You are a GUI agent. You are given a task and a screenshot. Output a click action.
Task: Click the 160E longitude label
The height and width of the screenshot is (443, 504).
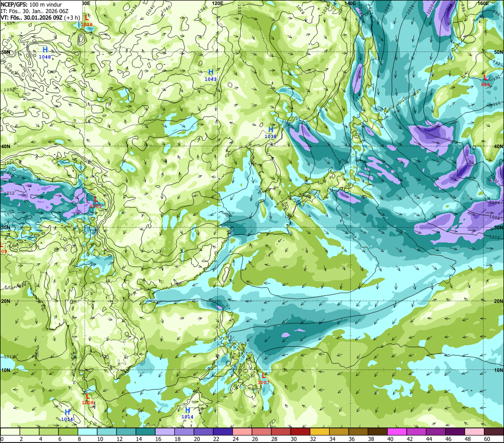click(483, 3)
